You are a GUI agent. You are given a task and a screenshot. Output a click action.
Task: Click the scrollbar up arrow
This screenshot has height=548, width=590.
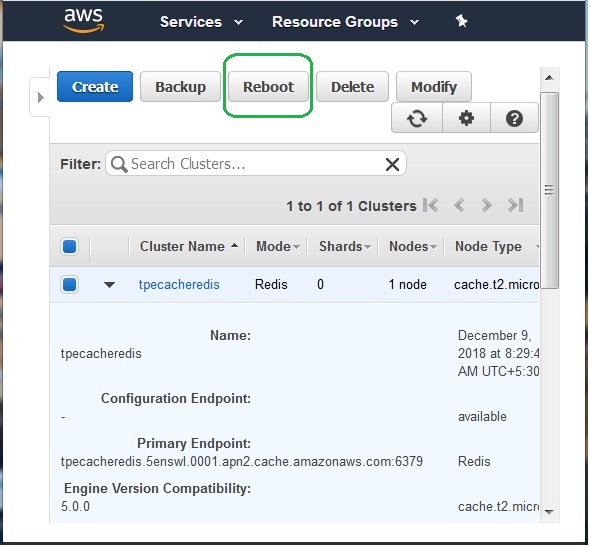(549, 78)
